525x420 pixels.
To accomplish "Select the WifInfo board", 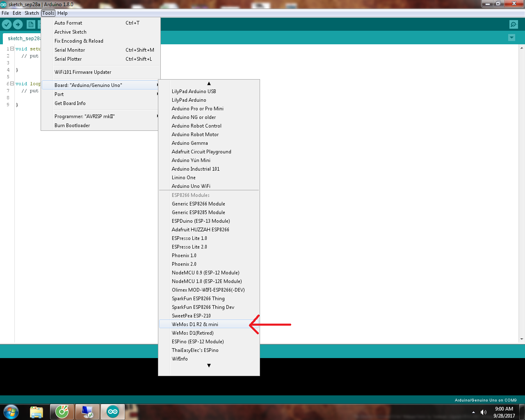I will click(x=209, y=359).
